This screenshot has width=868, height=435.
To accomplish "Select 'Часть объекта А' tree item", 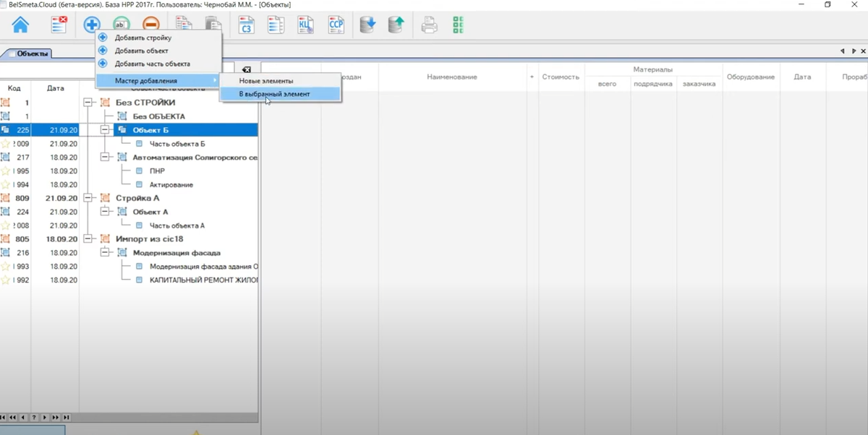I will [x=177, y=225].
